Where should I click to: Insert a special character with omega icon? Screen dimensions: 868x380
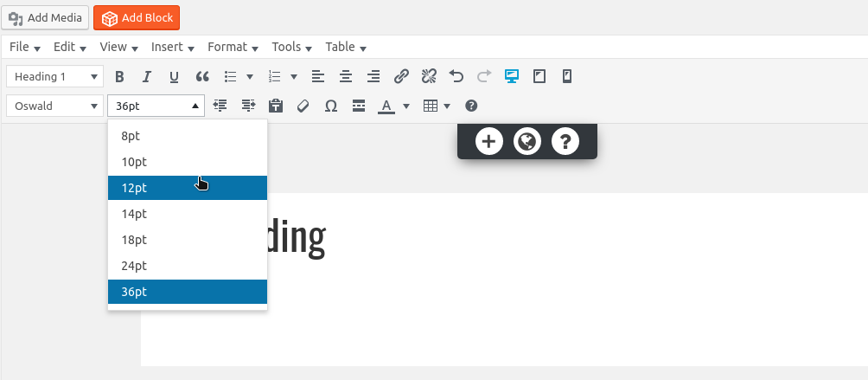330,106
